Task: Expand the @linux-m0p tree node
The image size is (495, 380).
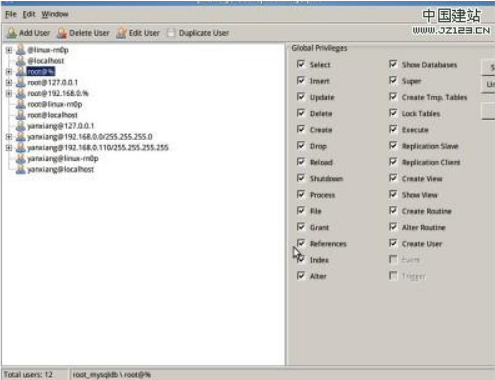Action: coord(9,50)
